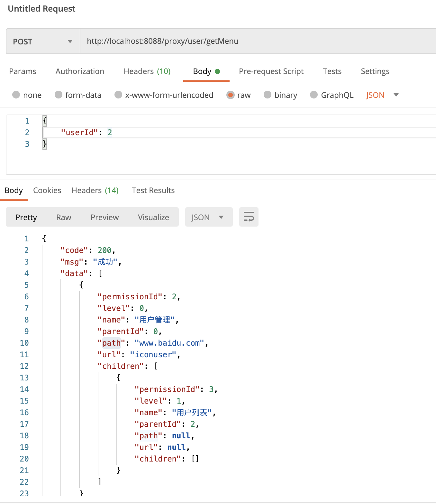The height and width of the screenshot is (504, 436).
Task: Click "parentId": 2 in response
Action: 167,424
